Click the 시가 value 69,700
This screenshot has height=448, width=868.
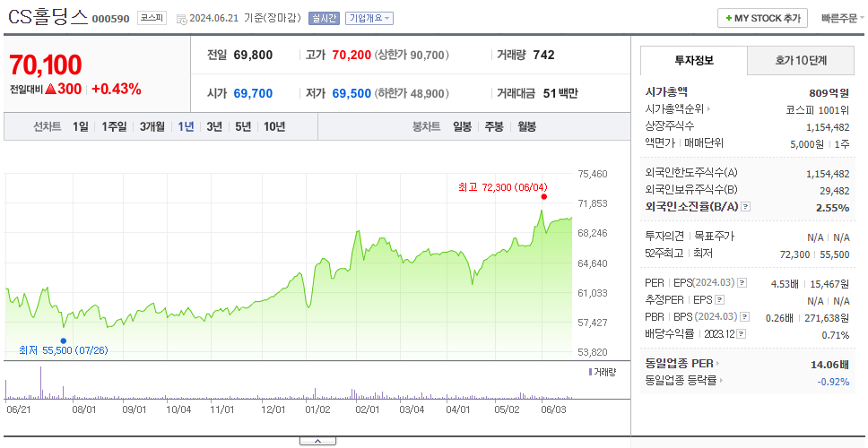click(253, 93)
